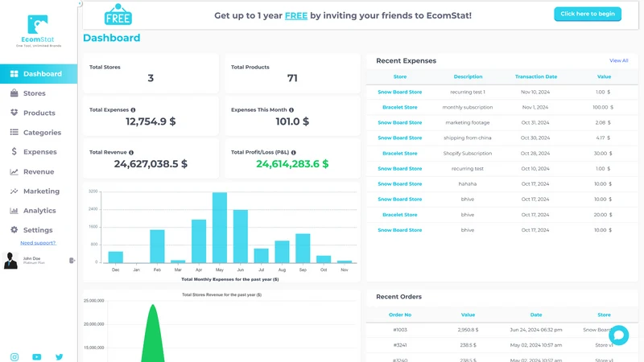
Task: Click John Doe's profile avatar
Action: [x=10, y=261]
